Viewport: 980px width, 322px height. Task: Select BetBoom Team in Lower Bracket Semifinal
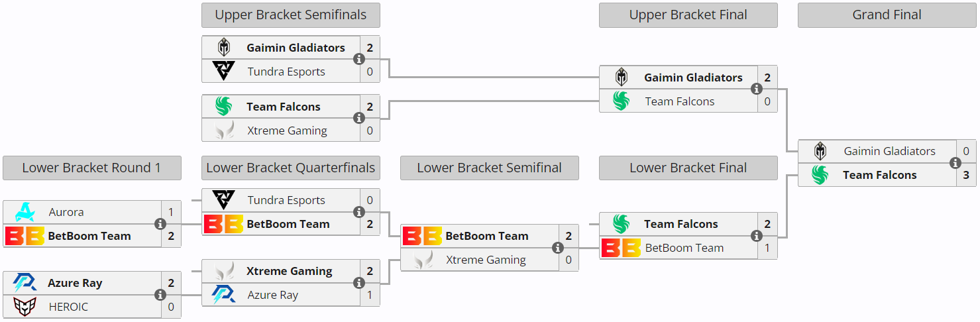487,236
